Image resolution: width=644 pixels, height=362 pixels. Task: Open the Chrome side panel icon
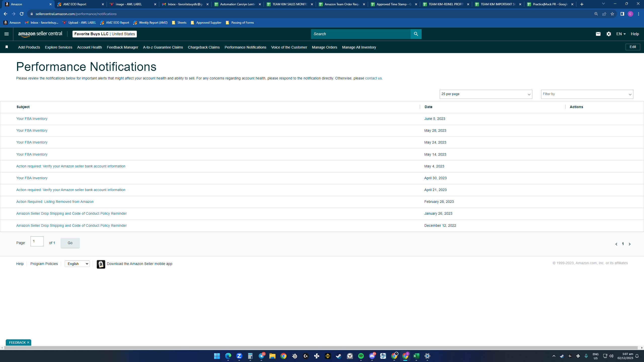(622, 14)
